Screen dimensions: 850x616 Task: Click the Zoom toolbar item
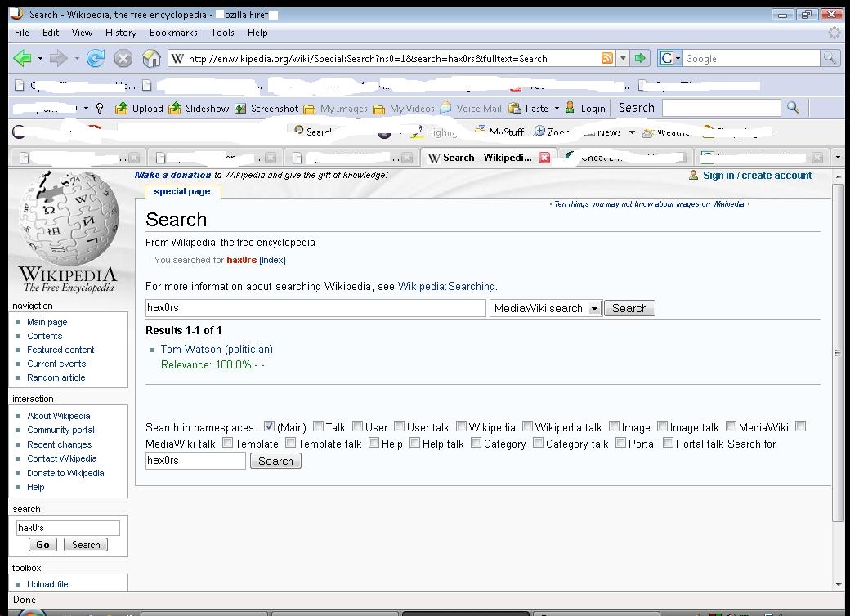(552, 132)
